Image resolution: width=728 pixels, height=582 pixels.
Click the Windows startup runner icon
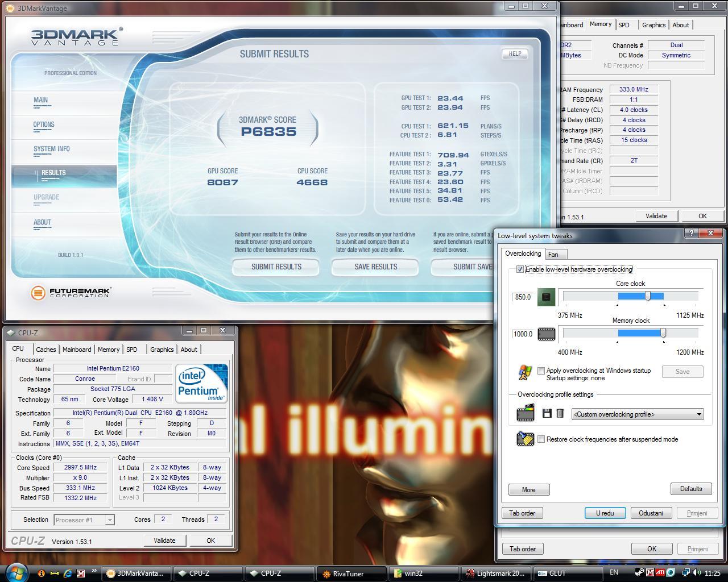pyautogui.click(x=525, y=373)
